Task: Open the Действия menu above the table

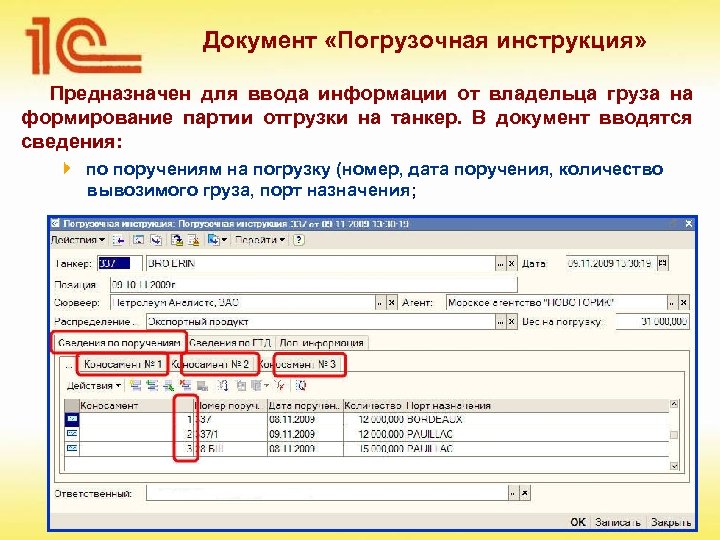Action: tap(94, 386)
